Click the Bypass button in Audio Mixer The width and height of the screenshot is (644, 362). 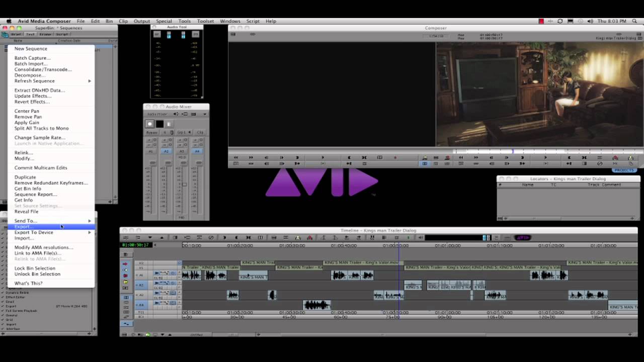click(151, 132)
